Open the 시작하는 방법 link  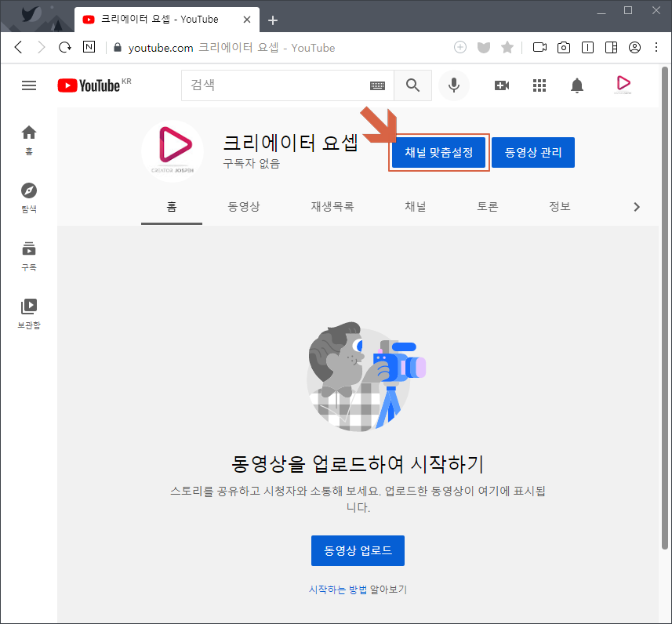(338, 590)
